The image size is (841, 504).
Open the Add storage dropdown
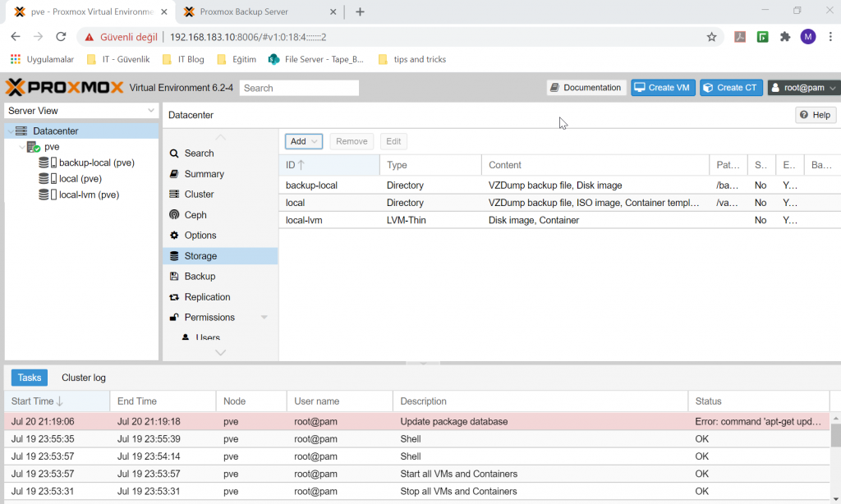click(x=304, y=141)
